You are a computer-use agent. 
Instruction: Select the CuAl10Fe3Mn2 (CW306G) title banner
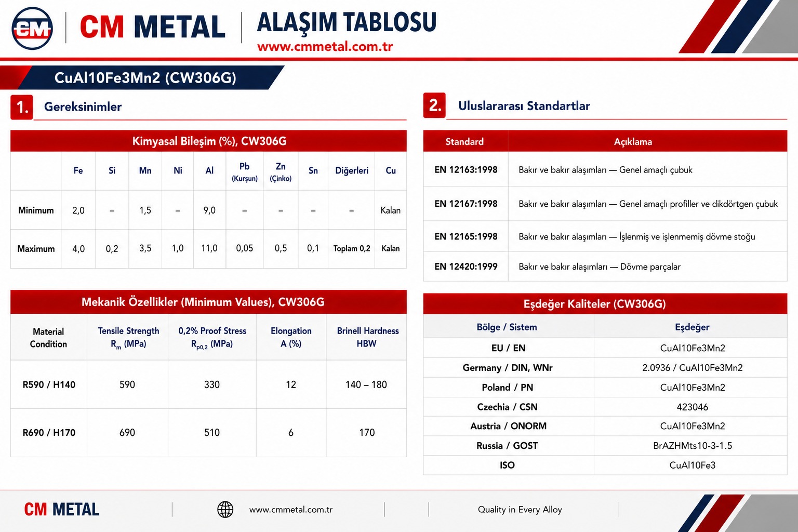(145, 77)
